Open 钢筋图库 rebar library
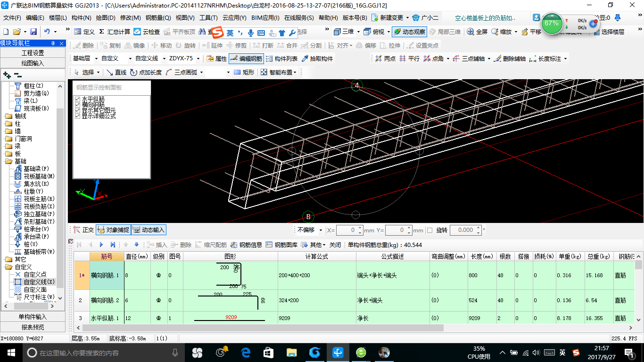The width and height of the screenshot is (644, 362). [281, 245]
